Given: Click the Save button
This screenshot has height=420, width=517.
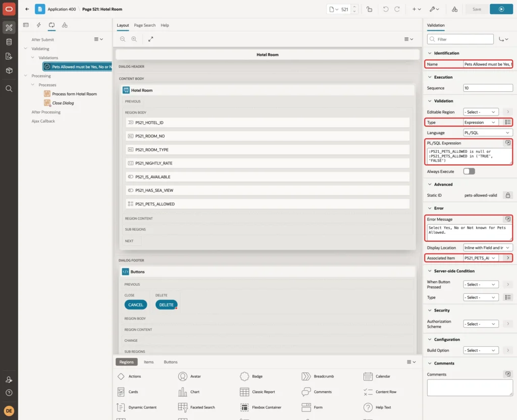Looking at the screenshot, I should pos(477,9).
